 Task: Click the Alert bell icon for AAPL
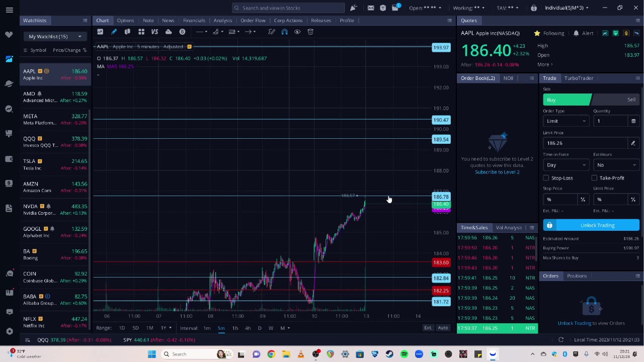click(576, 33)
